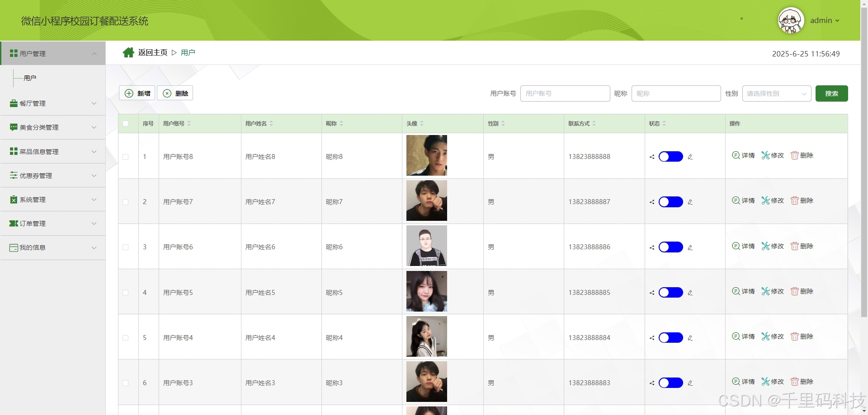Click 修改 for 用户账号7
Image resolution: width=868 pixels, height=415 pixels.
pos(773,201)
